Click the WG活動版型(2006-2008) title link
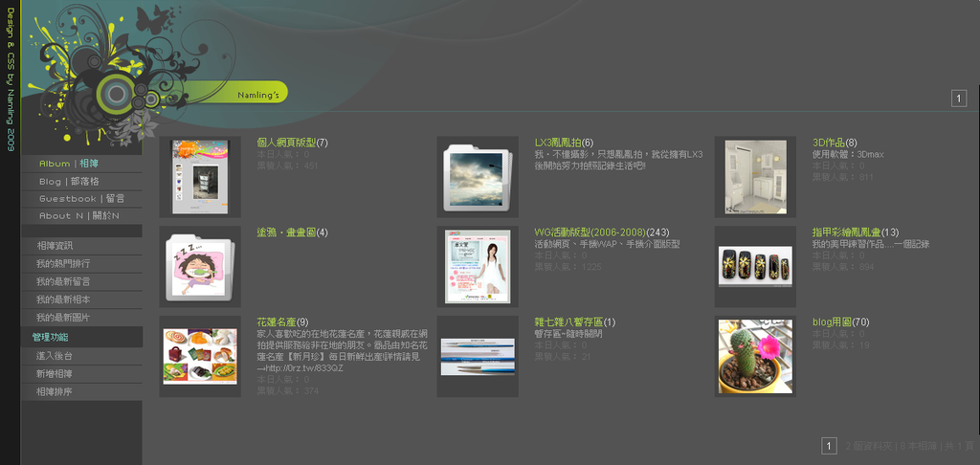This screenshot has width=980, height=465. (590, 232)
